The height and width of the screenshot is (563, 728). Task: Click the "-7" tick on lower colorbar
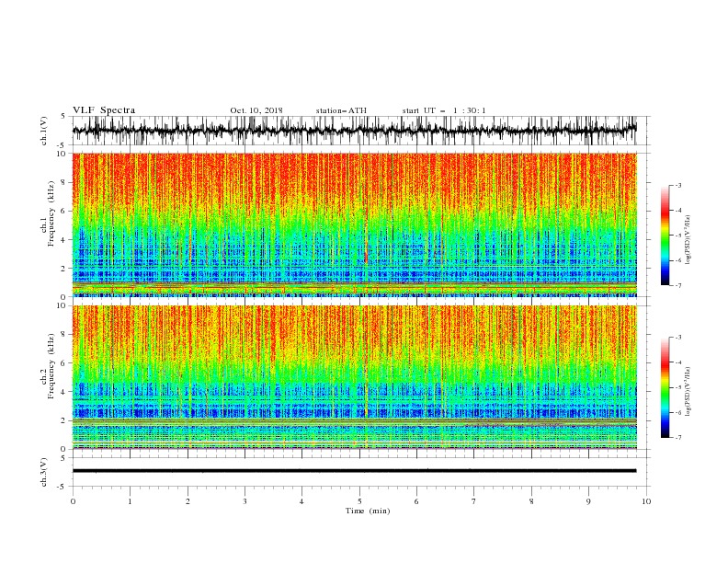677,437
